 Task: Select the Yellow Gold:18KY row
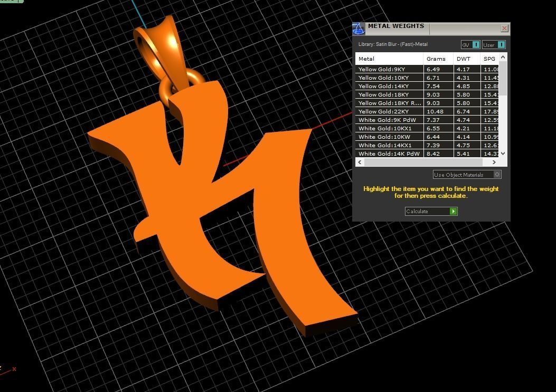(x=427, y=94)
